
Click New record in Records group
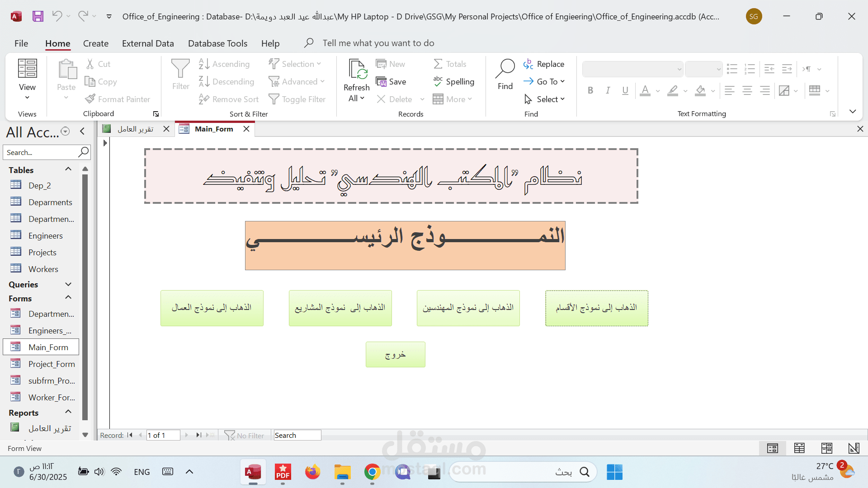391,64
